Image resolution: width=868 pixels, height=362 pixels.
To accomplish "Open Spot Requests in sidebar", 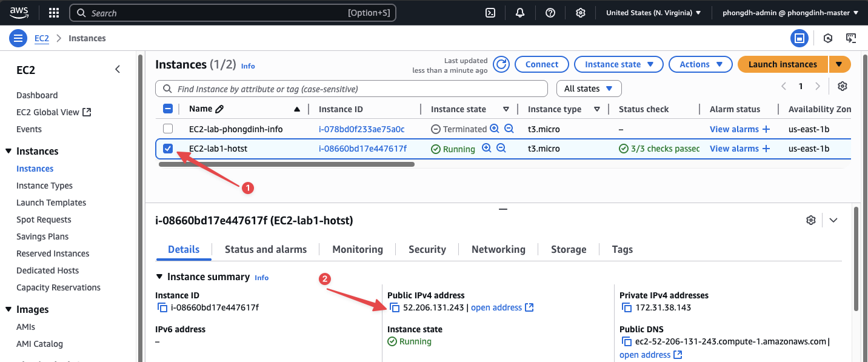I will pyautogui.click(x=44, y=220).
